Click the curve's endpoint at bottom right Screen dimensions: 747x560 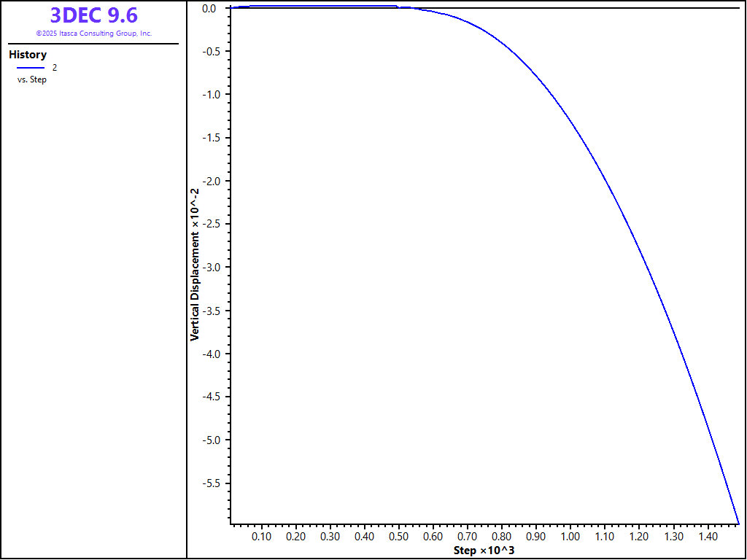(x=738, y=523)
